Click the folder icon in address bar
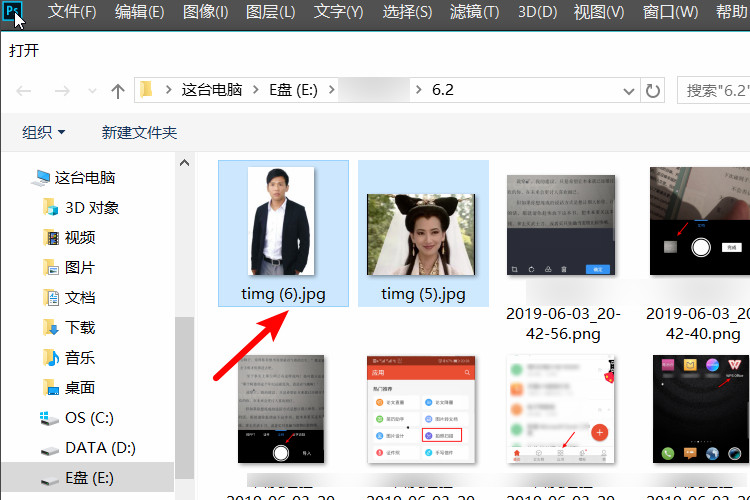750x500 pixels. pos(146,89)
